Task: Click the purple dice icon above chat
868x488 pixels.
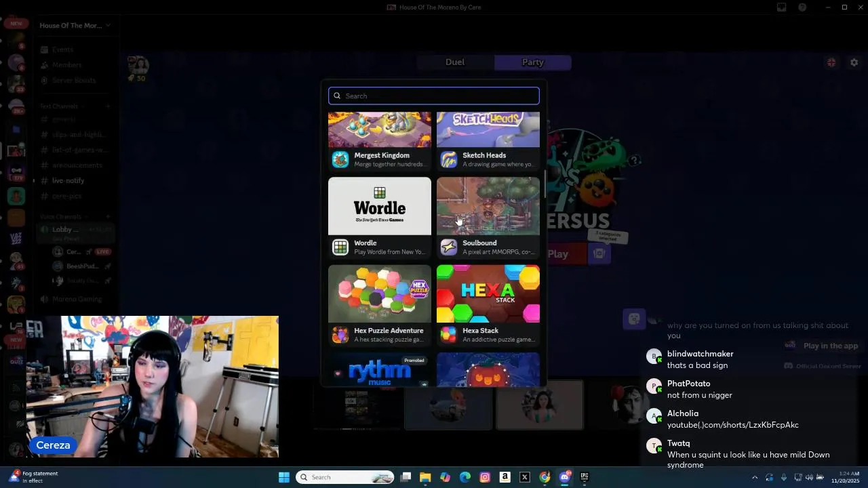Action: coord(634,319)
